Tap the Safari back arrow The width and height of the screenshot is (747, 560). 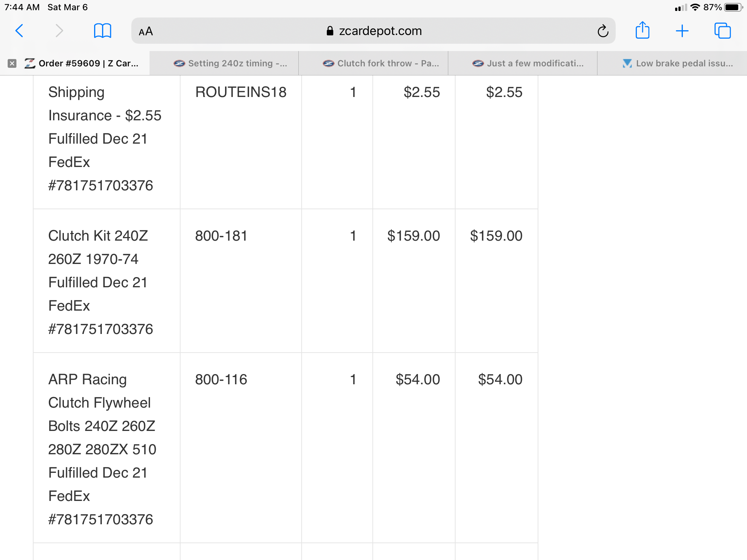tap(19, 31)
